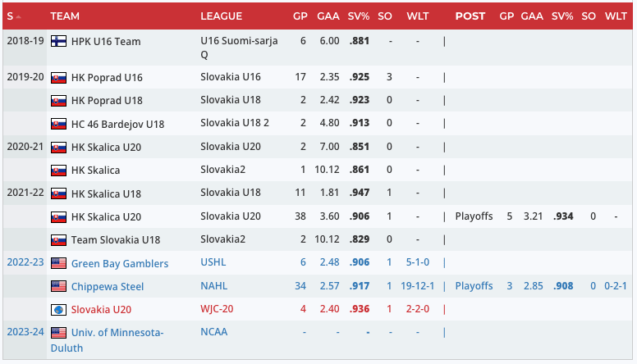The height and width of the screenshot is (364, 637).
Task: Click the LEAGUE column header
Action: 221,16
